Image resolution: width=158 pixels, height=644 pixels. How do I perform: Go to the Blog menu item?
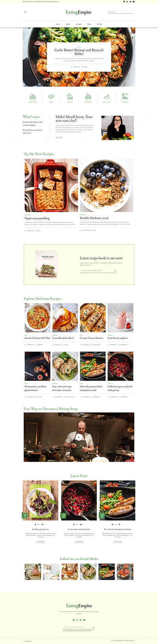tap(89, 24)
